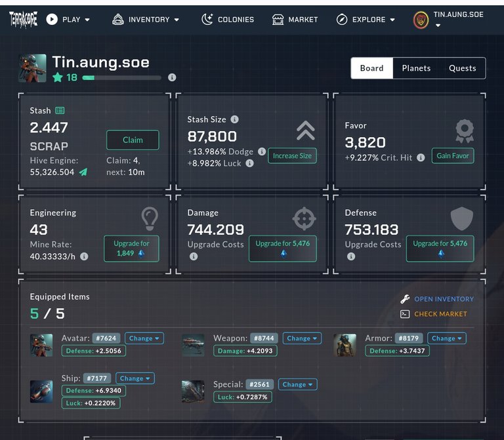Click the info icon beside Luck percentage
The image size is (504, 440).
[x=249, y=163]
